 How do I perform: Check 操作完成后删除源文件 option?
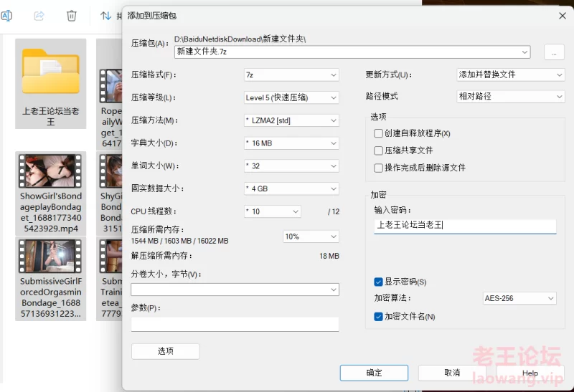point(378,168)
